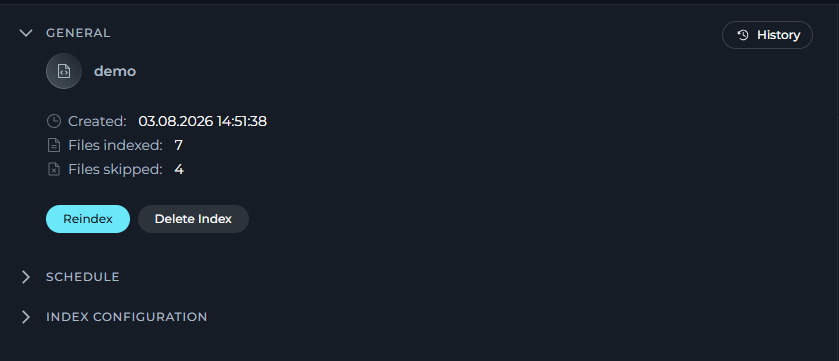Click the SCHEDULE section header label
This screenshot has height=361, width=839.
click(83, 277)
